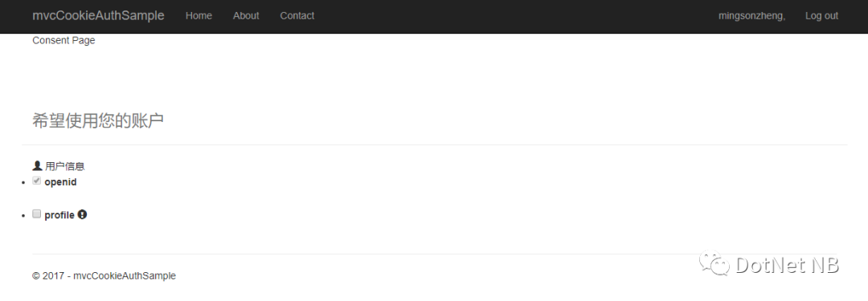Click the © 2017 footer text
Image resolution: width=868 pixels, height=301 pixels.
tap(104, 275)
